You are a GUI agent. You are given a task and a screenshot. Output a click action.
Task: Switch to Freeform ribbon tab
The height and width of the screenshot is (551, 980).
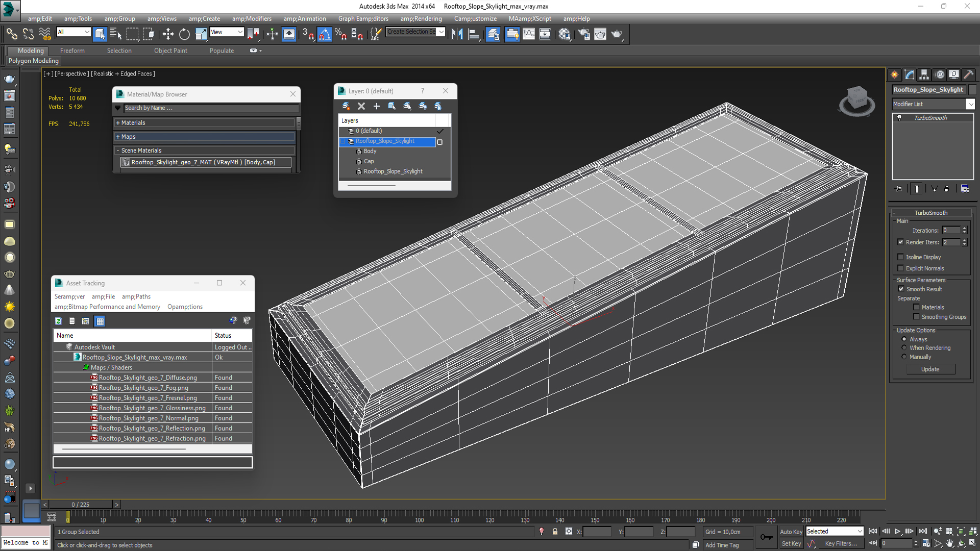[x=72, y=51]
